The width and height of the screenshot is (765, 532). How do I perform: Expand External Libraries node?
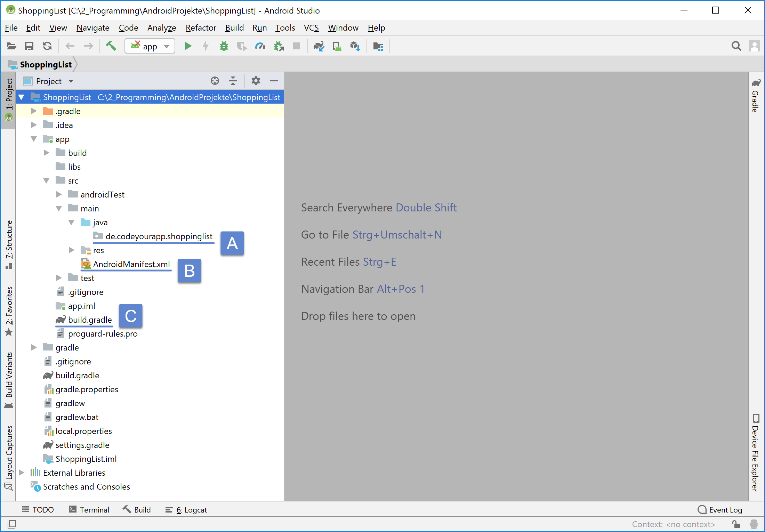22,473
